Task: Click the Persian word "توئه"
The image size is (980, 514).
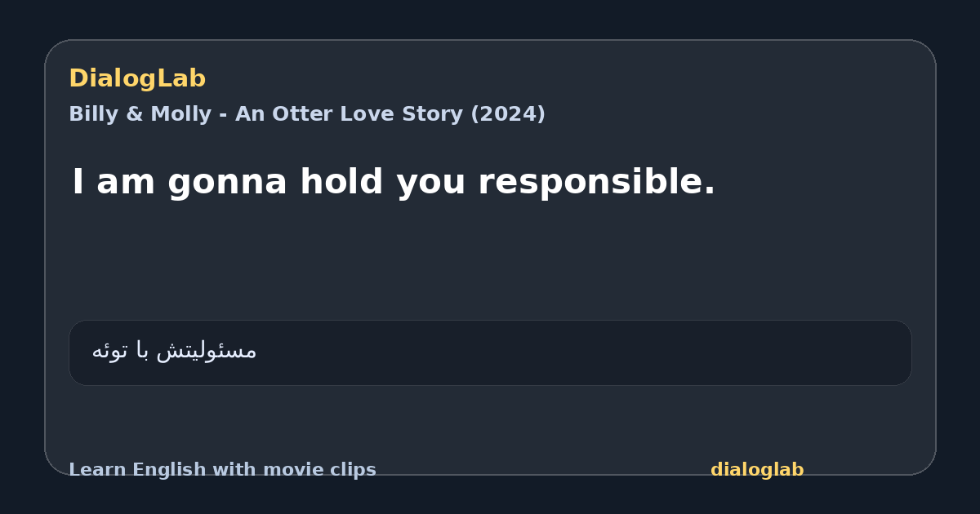Action: pos(109,351)
